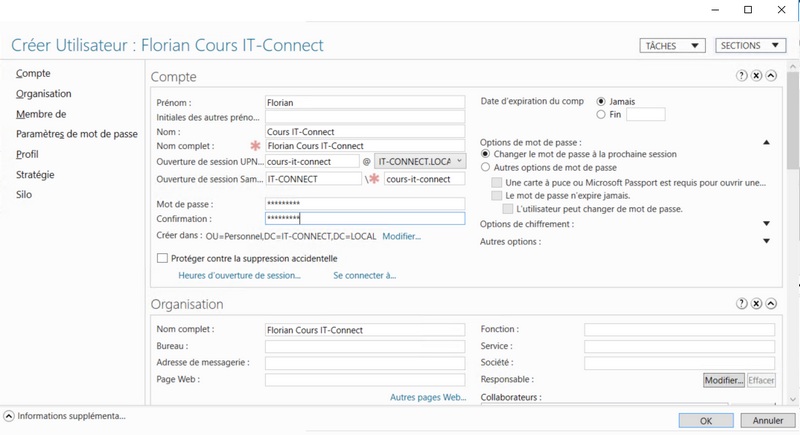Screen dimensions: 800x435
Task: Expand Informations supplémentaires arrow icon
Action: coord(9,416)
